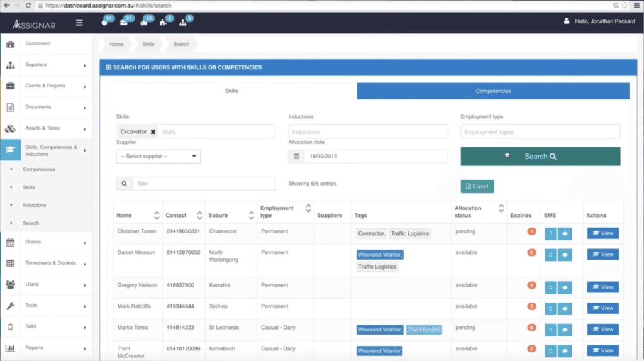Viewport: 644px width, 361px height.
Task: Click the Skills graduation cap sidebar icon
Action: (10, 150)
